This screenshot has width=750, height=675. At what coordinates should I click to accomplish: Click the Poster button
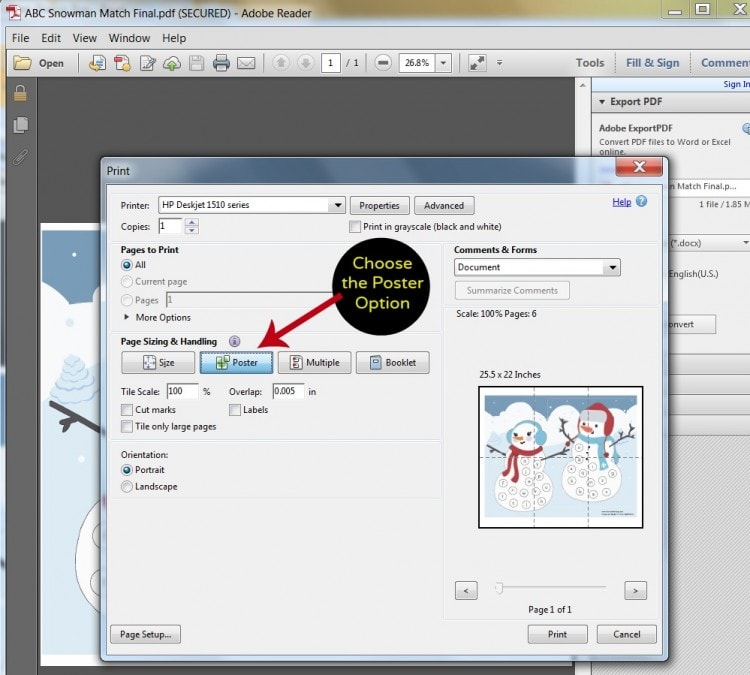pyautogui.click(x=236, y=362)
